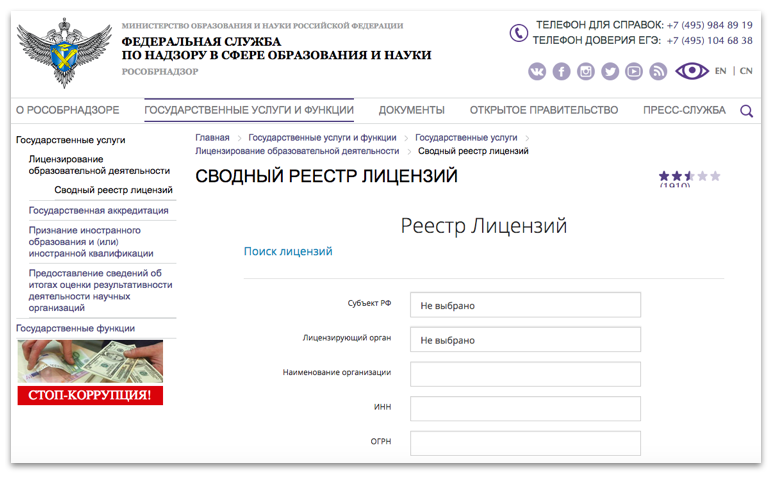Rate the page with fourth star

pyautogui.click(x=702, y=176)
